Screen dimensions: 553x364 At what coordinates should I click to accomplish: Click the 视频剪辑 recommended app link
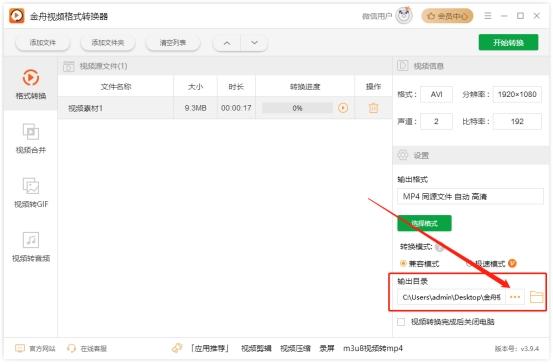click(256, 349)
